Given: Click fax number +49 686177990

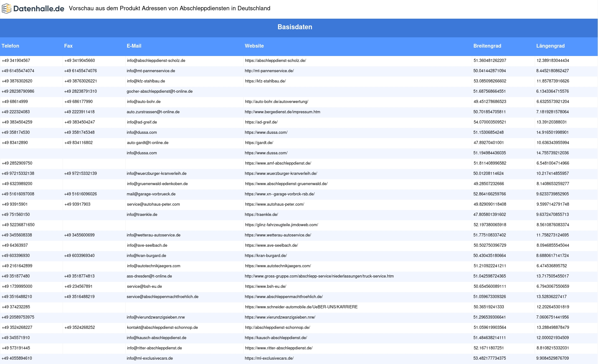Looking at the screenshot, I should [78, 102].
